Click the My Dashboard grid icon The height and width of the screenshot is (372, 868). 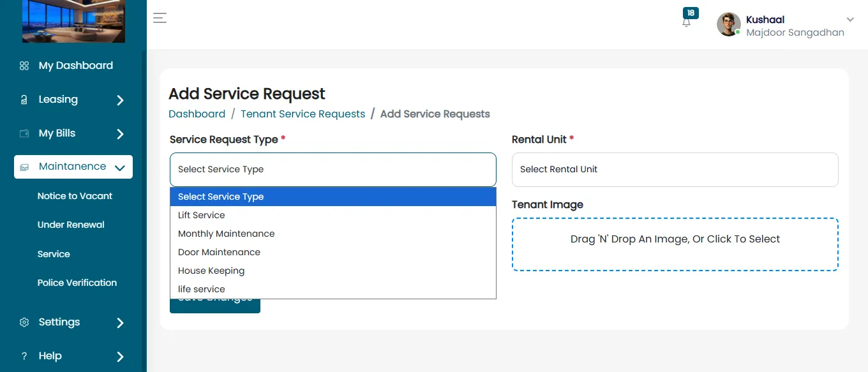[x=24, y=66]
